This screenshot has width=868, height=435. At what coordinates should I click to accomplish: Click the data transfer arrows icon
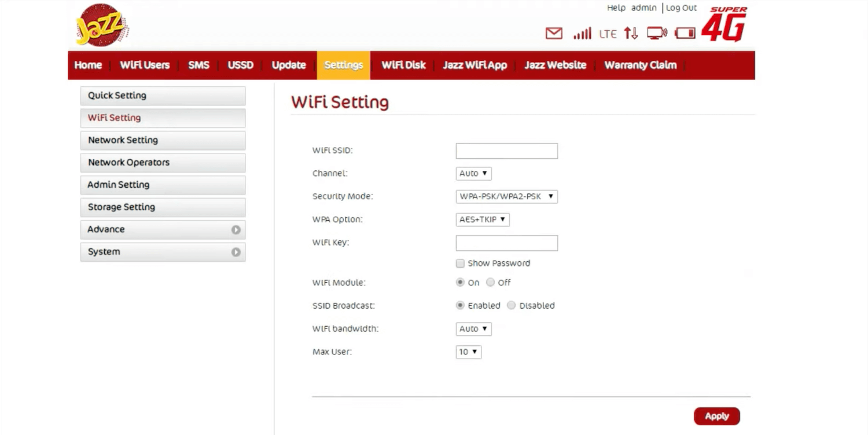point(631,34)
